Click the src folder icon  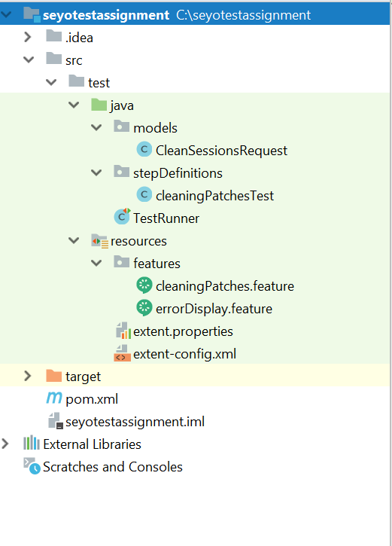point(54,58)
